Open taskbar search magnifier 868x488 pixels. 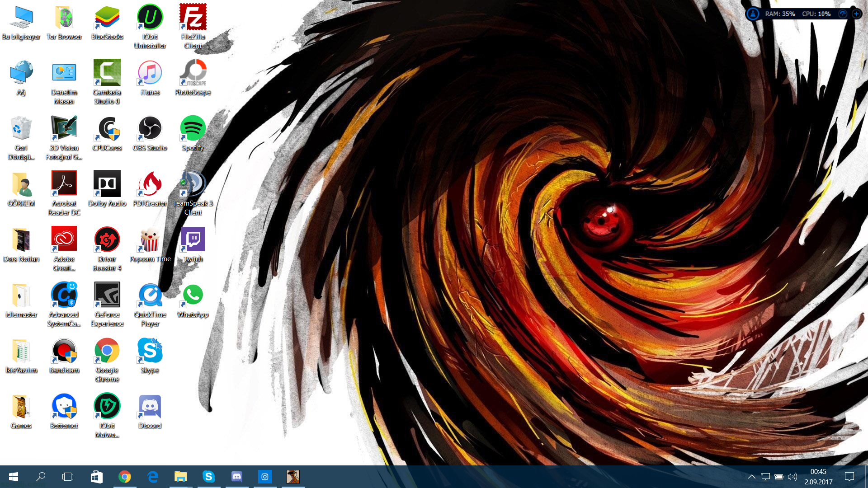[41, 477]
